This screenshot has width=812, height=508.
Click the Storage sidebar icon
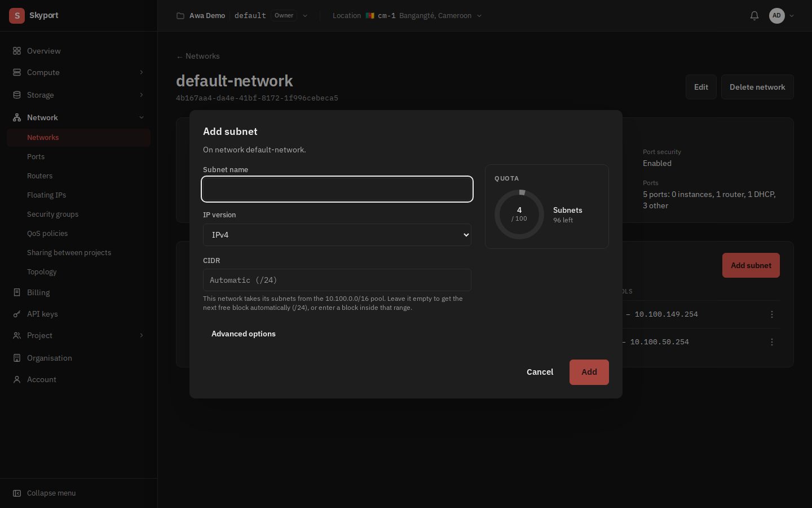(x=17, y=95)
